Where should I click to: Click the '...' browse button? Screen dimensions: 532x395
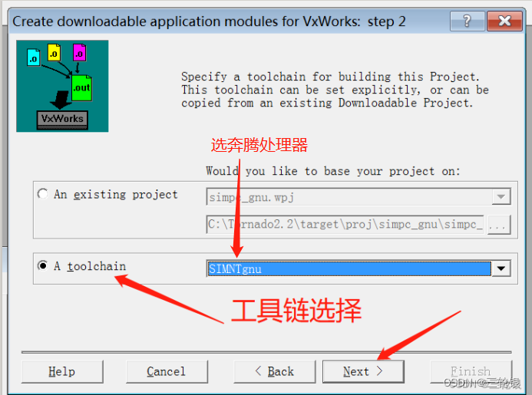pos(499,225)
